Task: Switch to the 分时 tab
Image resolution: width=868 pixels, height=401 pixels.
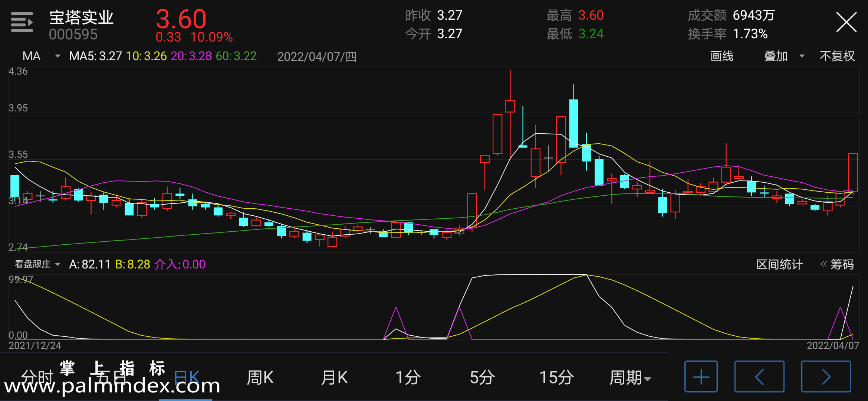Action: 37,378
